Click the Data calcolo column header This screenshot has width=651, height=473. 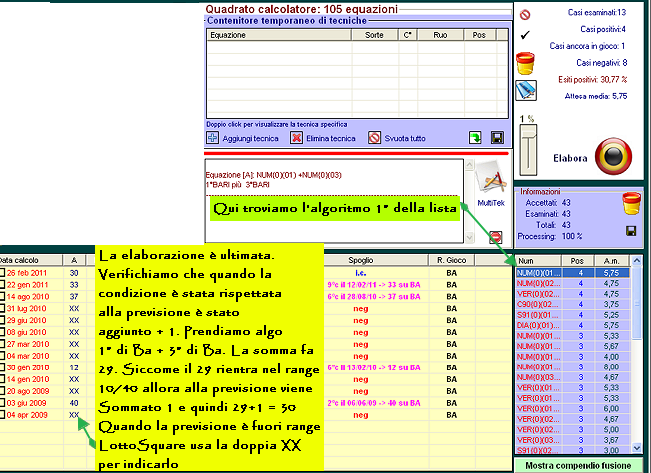[31, 260]
